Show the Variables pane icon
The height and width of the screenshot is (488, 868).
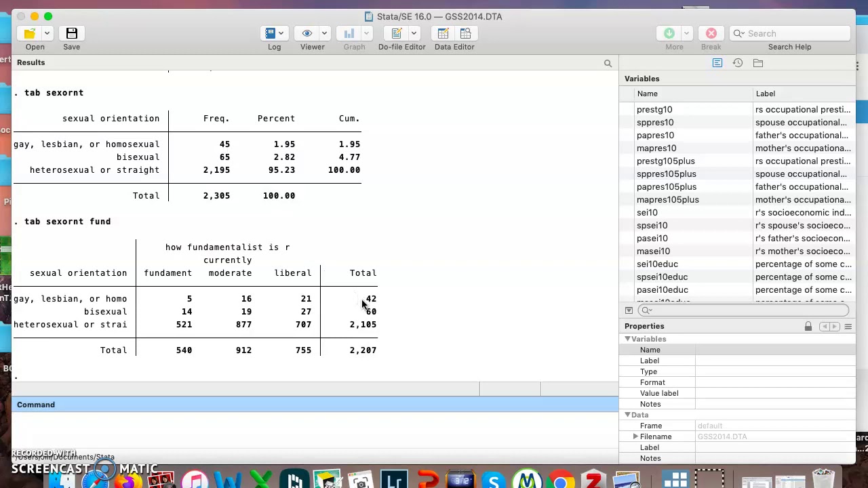pyautogui.click(x=717, y=63)
